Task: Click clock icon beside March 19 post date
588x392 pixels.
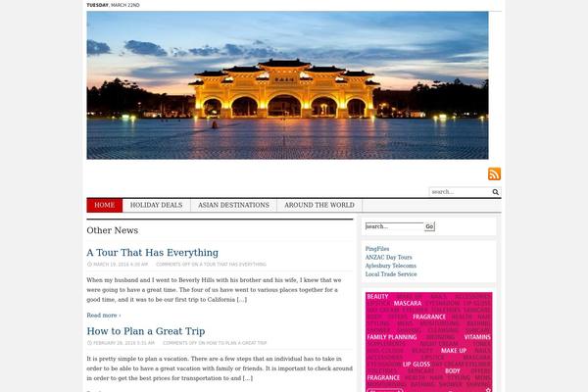Action: (89, 264)
